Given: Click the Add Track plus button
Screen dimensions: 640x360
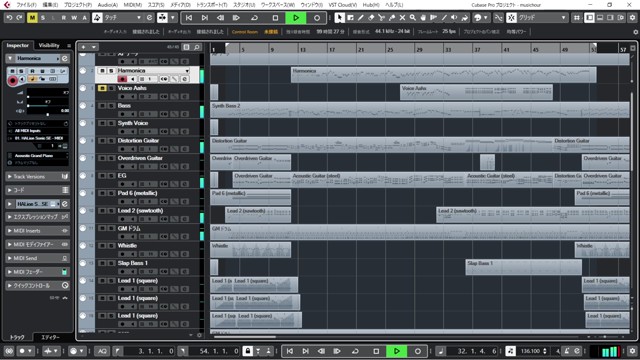Looking at the screenshot, I should coord(83,47).
